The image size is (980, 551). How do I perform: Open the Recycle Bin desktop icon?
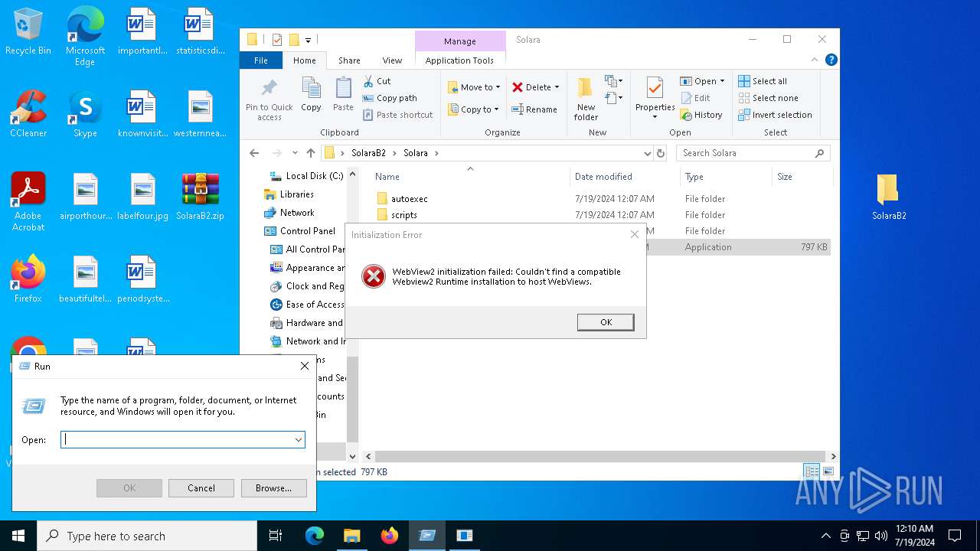click(28, 32)
